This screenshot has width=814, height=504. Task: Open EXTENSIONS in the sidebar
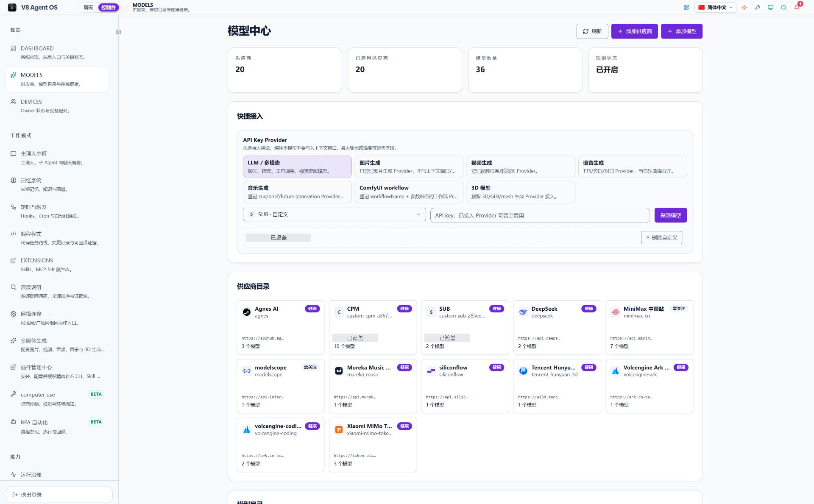pyautogui.click(x=57, y=265)
